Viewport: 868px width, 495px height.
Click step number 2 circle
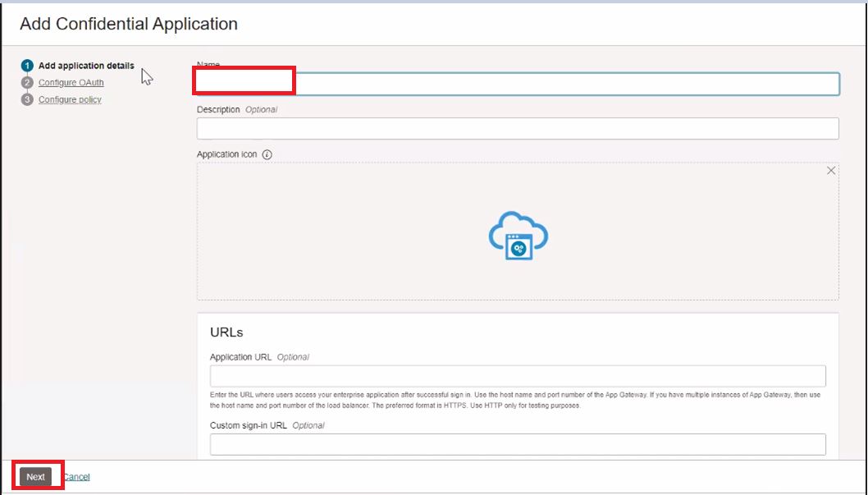(27, 83)
